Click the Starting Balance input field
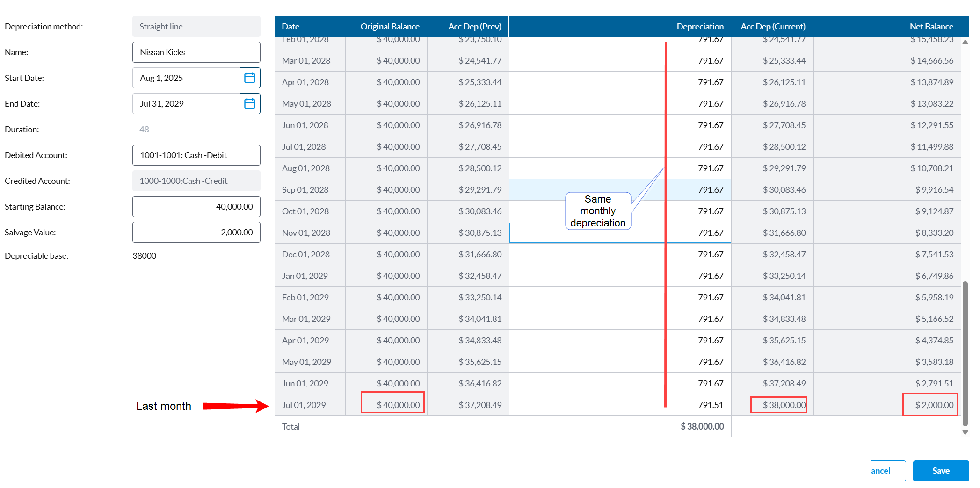The width and height of the screenshot is (980, 488). click(x=196, y=206)
